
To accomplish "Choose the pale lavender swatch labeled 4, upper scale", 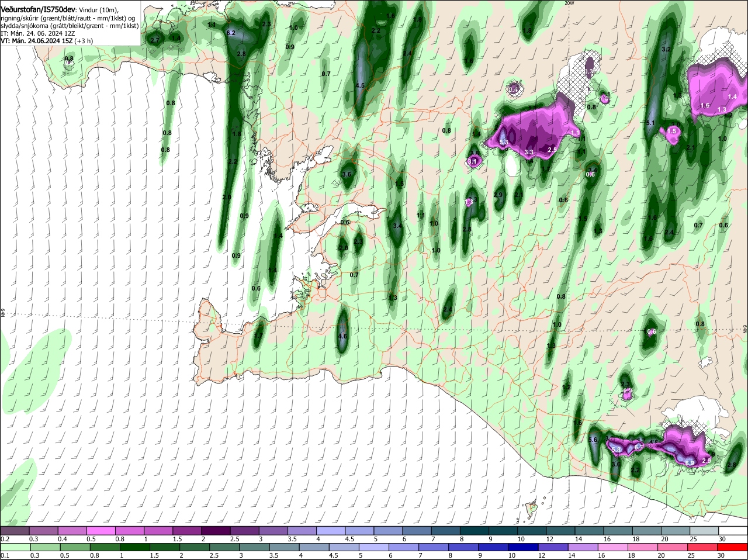I will click(x=332, y=530).
